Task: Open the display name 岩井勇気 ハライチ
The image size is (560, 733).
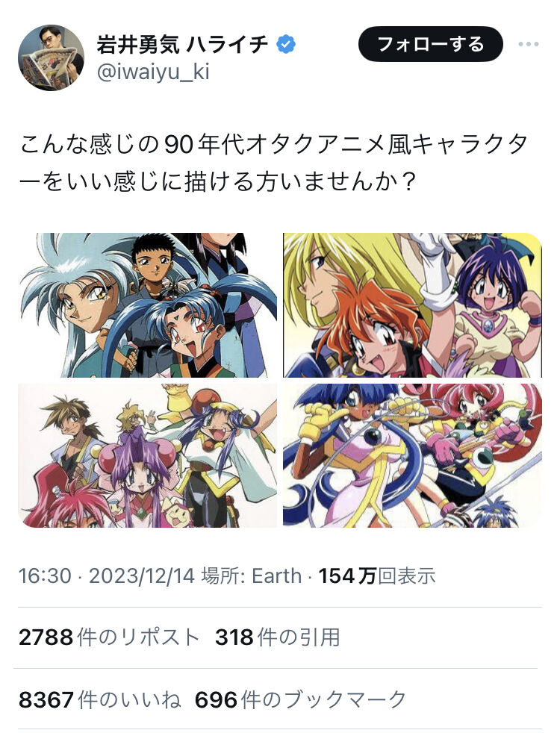Action: tap(183, 44)
